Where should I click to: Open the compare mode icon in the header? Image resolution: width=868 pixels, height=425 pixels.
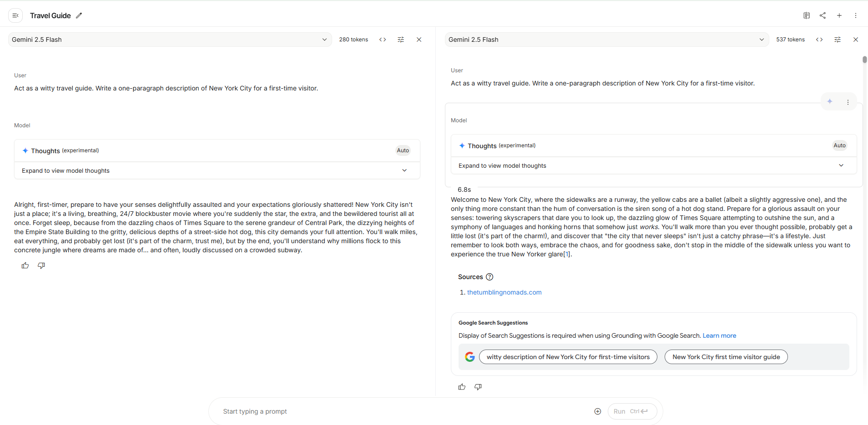806,15
